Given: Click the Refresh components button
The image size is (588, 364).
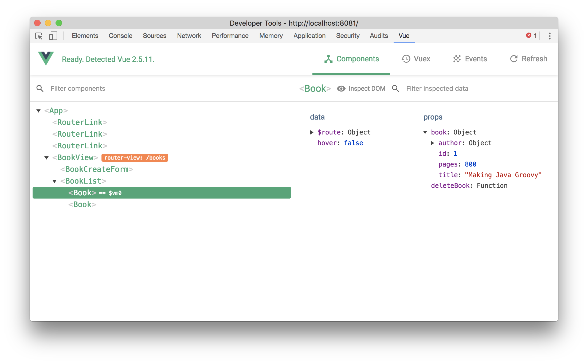Looking at the screenshot, I should 528,59.
